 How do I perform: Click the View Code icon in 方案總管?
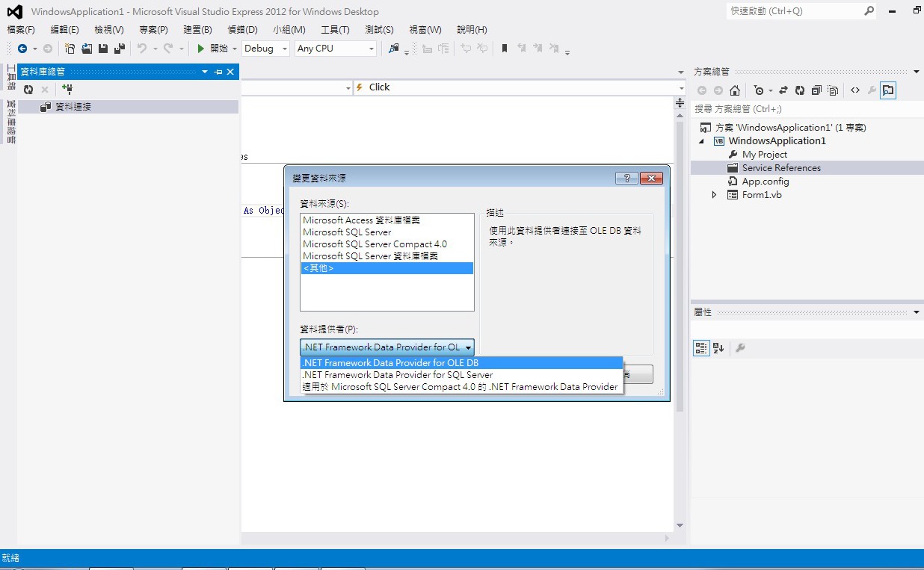[855, 90]
